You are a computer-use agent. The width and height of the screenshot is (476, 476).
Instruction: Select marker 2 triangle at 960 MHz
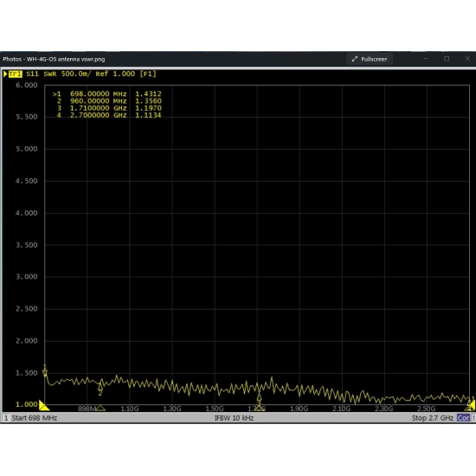[x=100, y=387]
